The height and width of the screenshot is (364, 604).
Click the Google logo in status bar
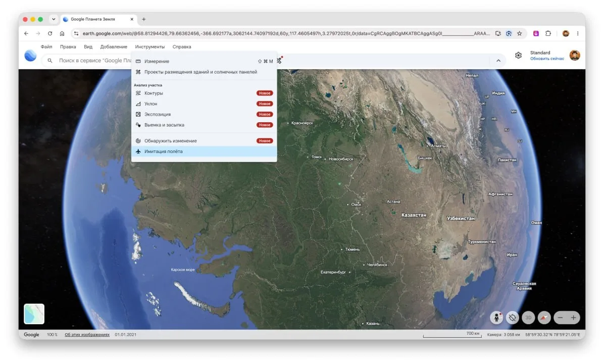pos(32,335)
